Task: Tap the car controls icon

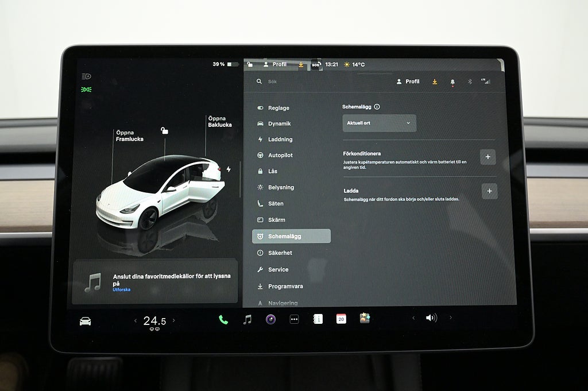Action: click(x=85, y=321)
